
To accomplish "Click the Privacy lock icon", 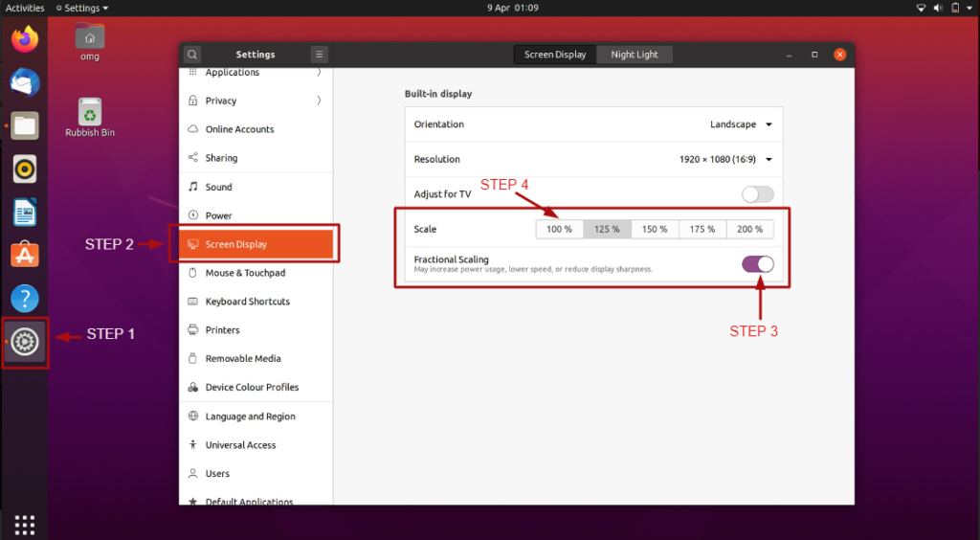I will (x=193, y=101).
